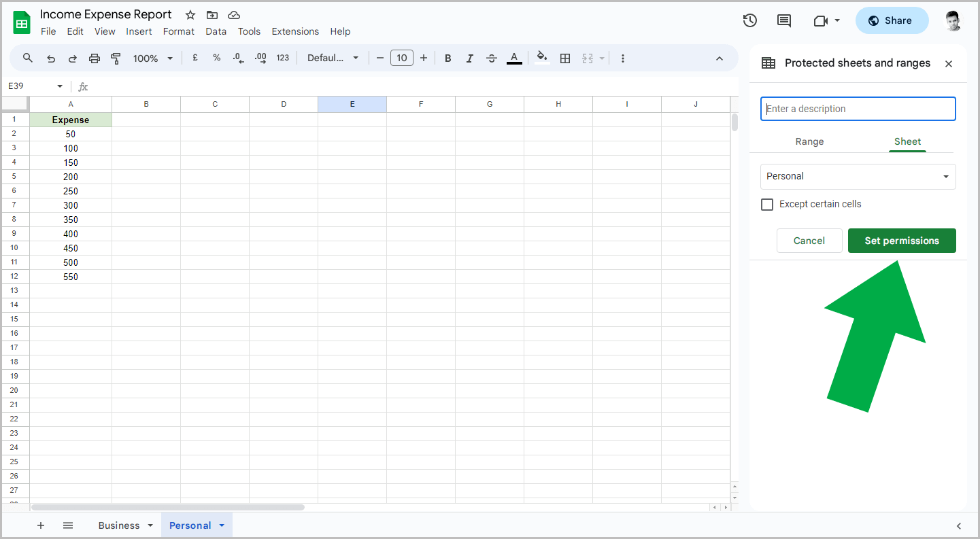This screenshot has width=980, height=539.
Task: Undo the last action
Action: tap(51, 58)
